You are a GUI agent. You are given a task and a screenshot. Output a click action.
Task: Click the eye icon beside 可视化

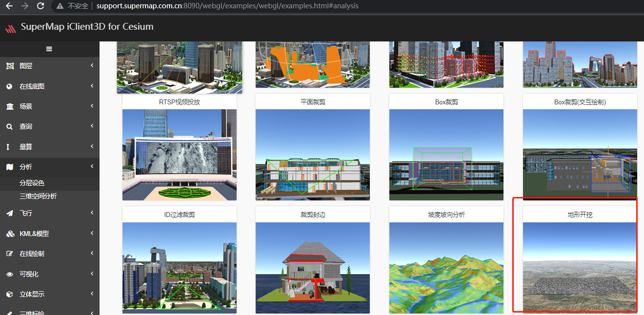[10, 274]
